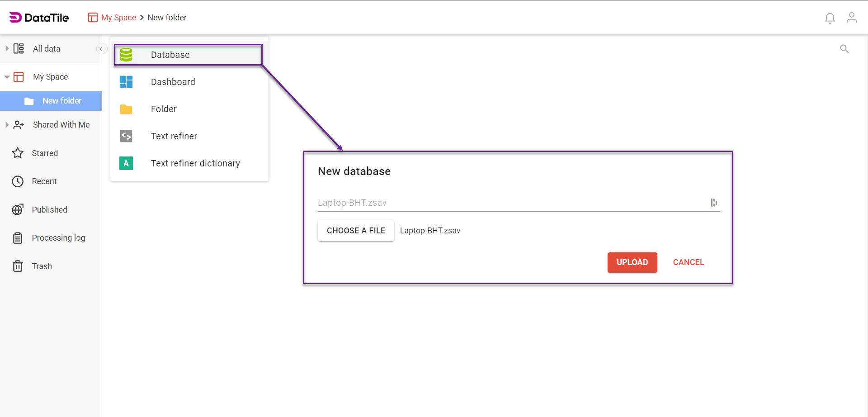Open the Dashboard creation option
This screenshot has height=417, width=868.
pyautogui.click(x=173, y=82)
